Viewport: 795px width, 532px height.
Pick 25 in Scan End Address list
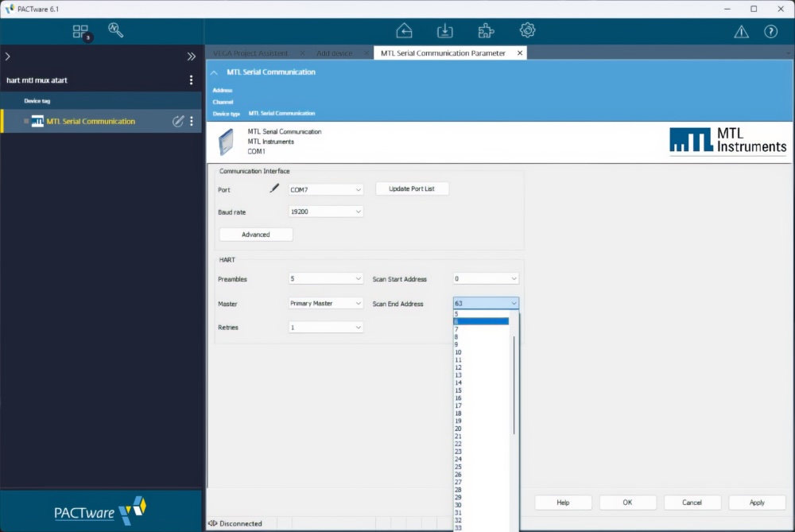point(481,467)
